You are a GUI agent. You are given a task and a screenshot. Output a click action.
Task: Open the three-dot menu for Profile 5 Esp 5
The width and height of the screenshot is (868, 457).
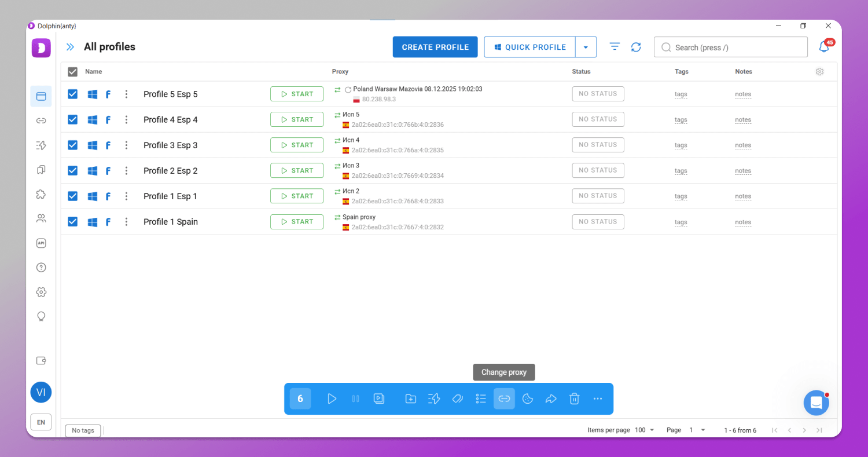pos(126,94)
